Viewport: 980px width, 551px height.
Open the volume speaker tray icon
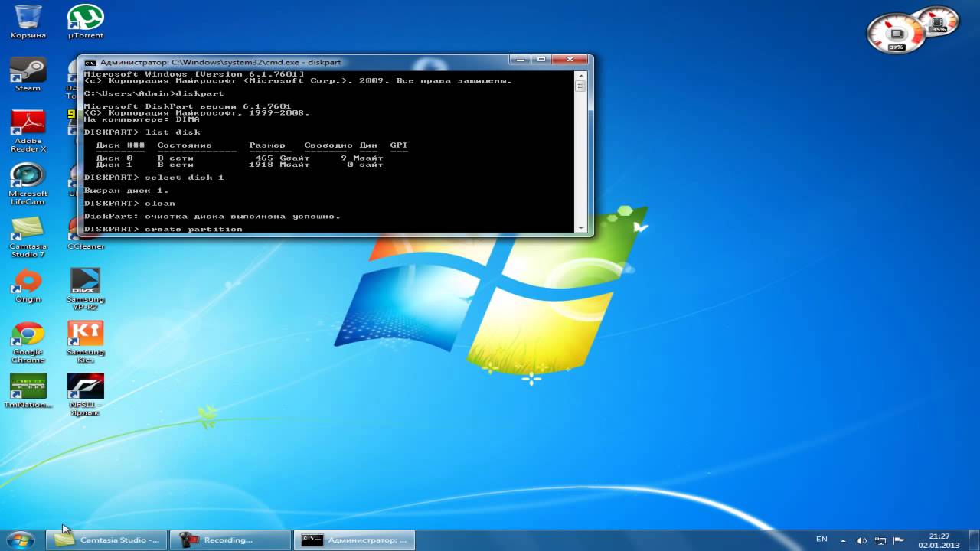point(861,540)
